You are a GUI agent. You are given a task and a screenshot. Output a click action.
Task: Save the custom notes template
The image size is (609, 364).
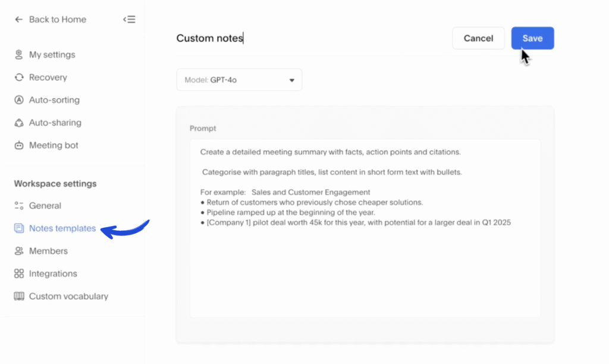[532, 37]
